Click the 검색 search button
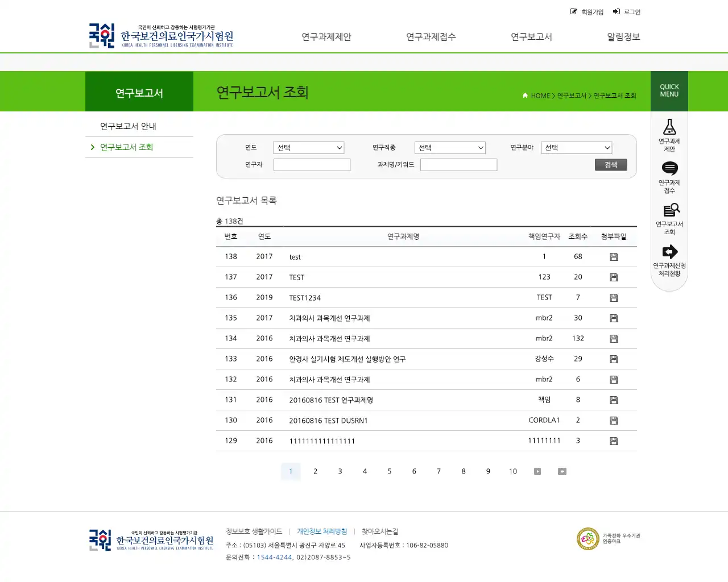Viewport: 728px width, 582px height. (x=611, y=165)
